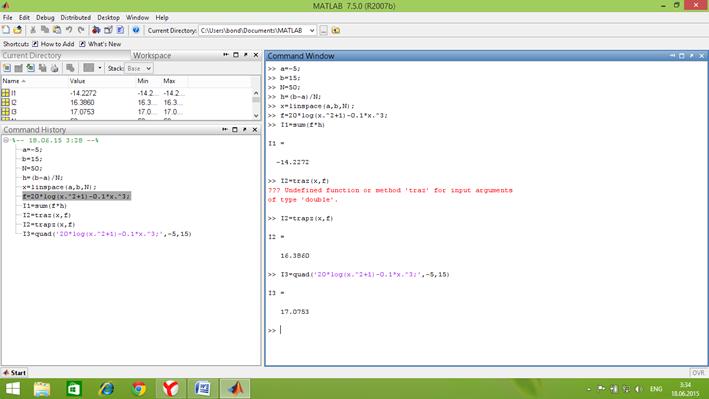Save workspace variables icon
Viewport: 709px width, 399px height.
click(x=43, y=68)
